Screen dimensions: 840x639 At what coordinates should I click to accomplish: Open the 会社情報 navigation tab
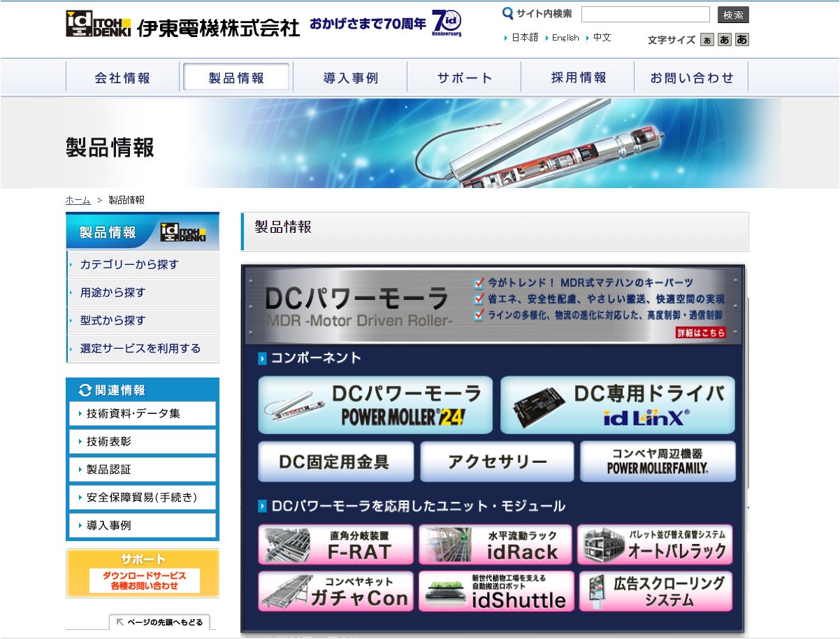122,78
